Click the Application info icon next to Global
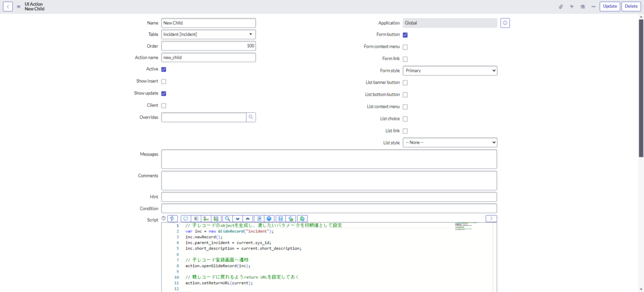This screenshot has height=292, width=644. tap(505, 23)
